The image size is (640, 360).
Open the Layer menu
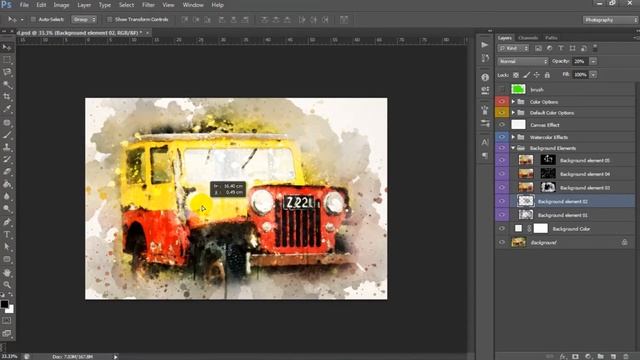click(84, 5)
